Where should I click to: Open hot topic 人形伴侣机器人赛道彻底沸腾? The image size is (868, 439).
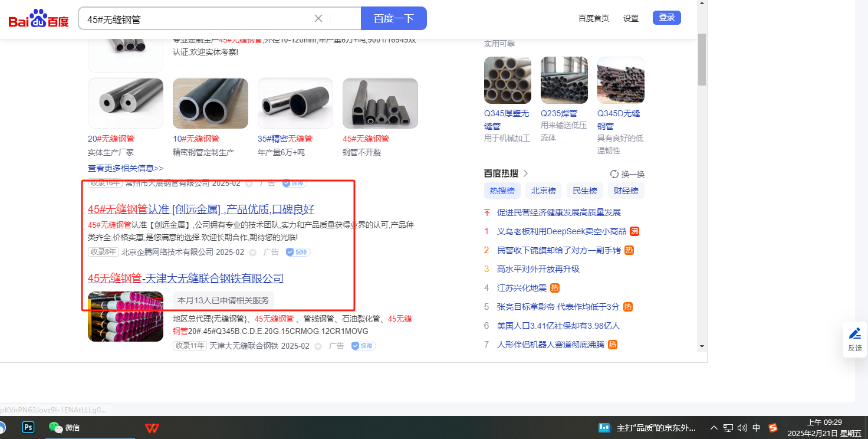coord(551,345)
